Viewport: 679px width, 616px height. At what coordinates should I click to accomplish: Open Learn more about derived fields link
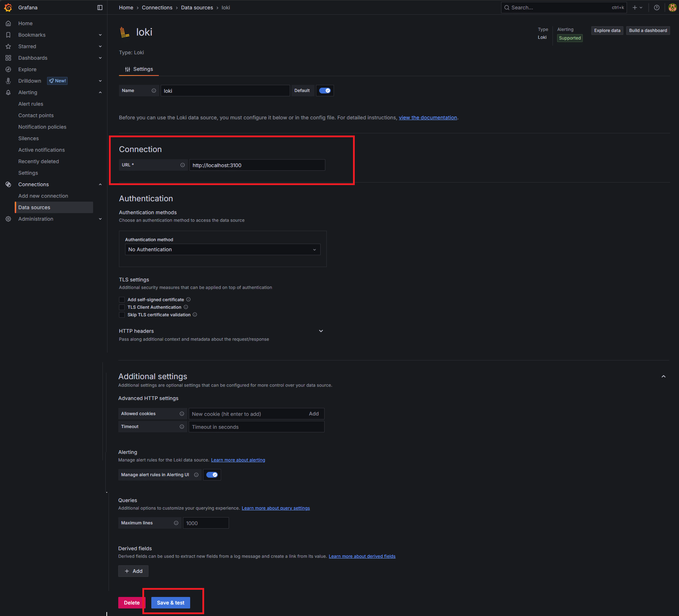[362, 556]
